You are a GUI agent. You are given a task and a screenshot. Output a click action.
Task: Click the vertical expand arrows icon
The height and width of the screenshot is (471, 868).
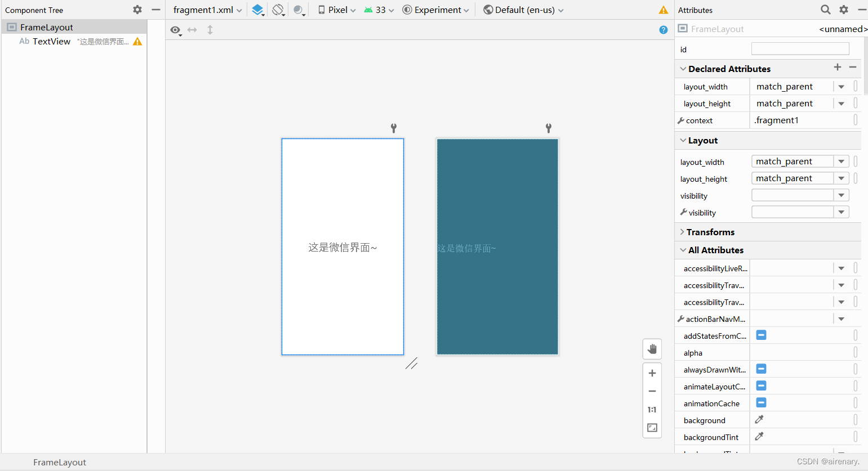click(x=210, y=30)
